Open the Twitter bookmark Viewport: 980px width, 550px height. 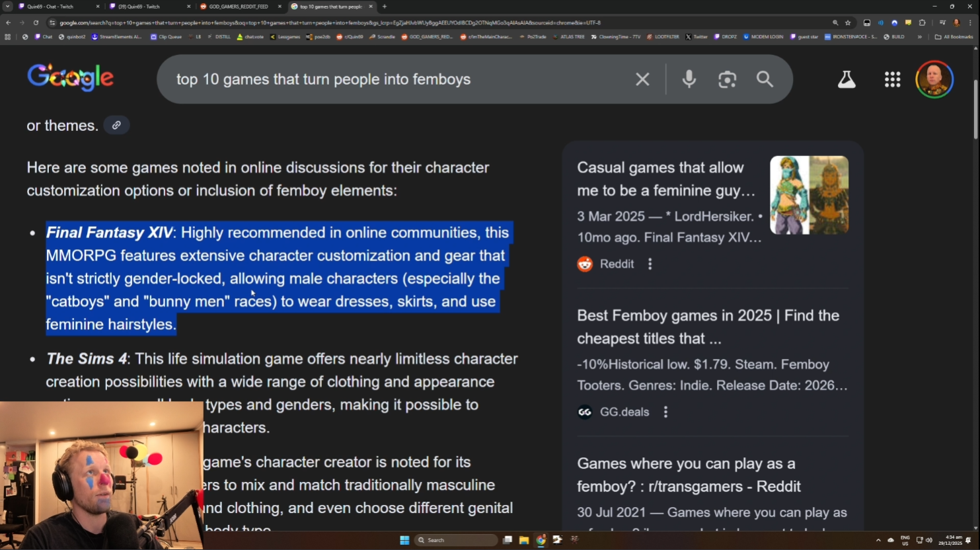click(697, 37)
